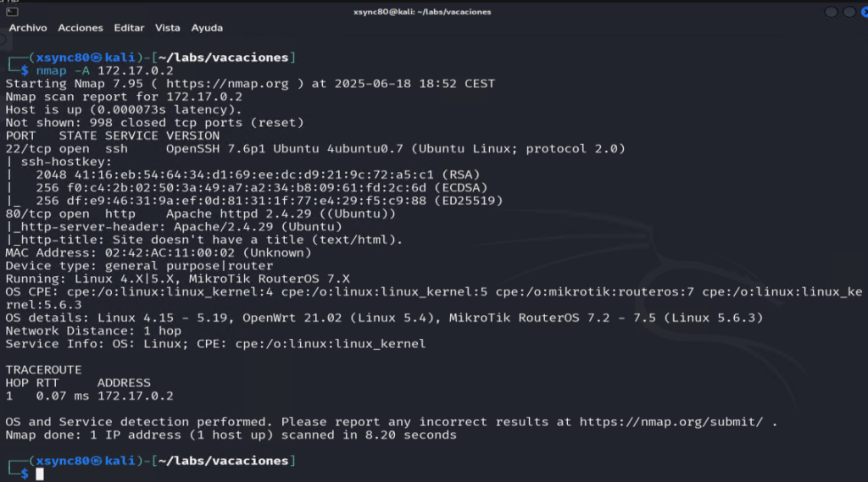This screenshot has height=482, width=868.
Task: Open the Editar menu
Action: pos(129,28)
